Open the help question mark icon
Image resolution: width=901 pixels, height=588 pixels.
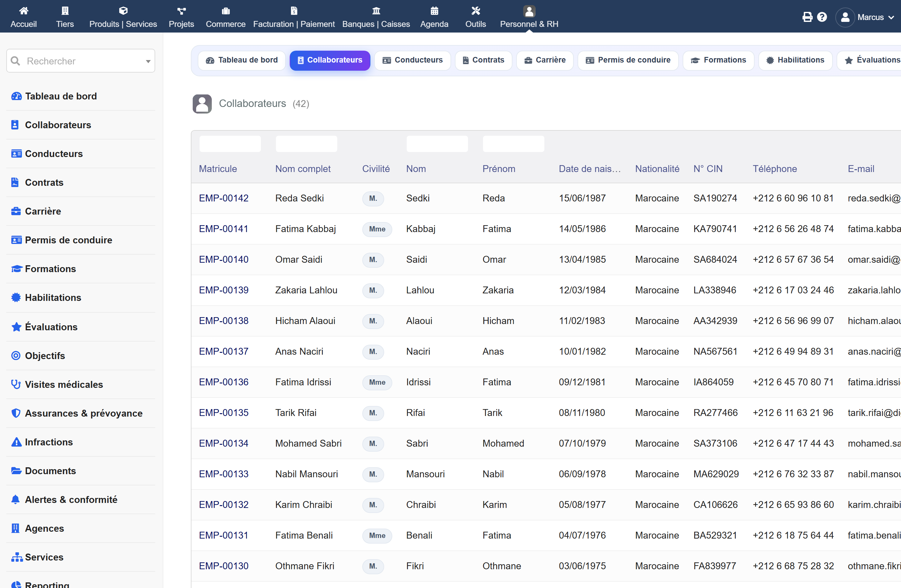click(x=822, y=17)
